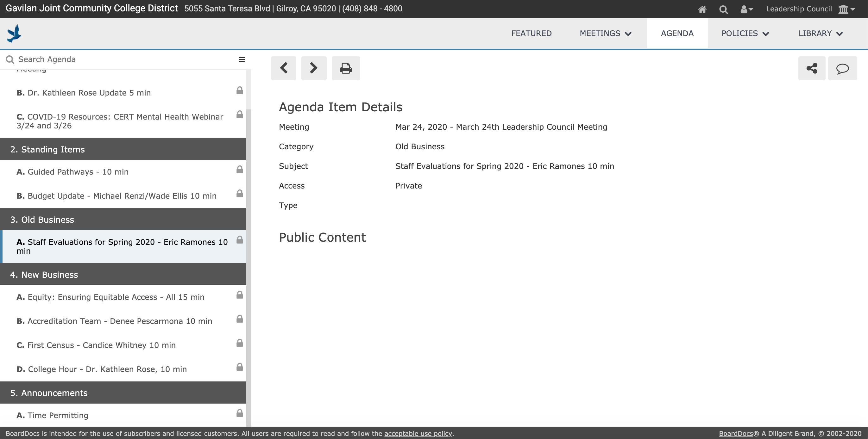Image resolution: width=868 pixels, height=439 pixels.
Task: Click the hamburger menu beside Search Agenda
Action: click(242, 59)
